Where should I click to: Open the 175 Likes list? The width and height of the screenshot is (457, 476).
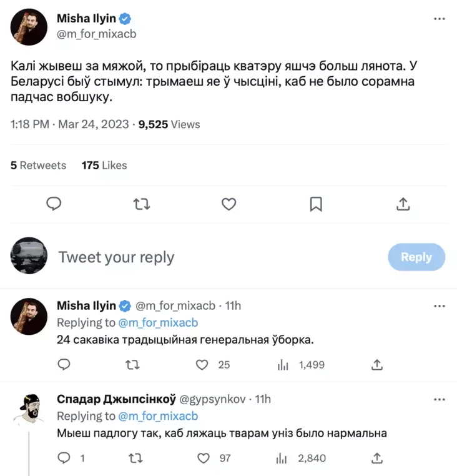coord(104,166)
